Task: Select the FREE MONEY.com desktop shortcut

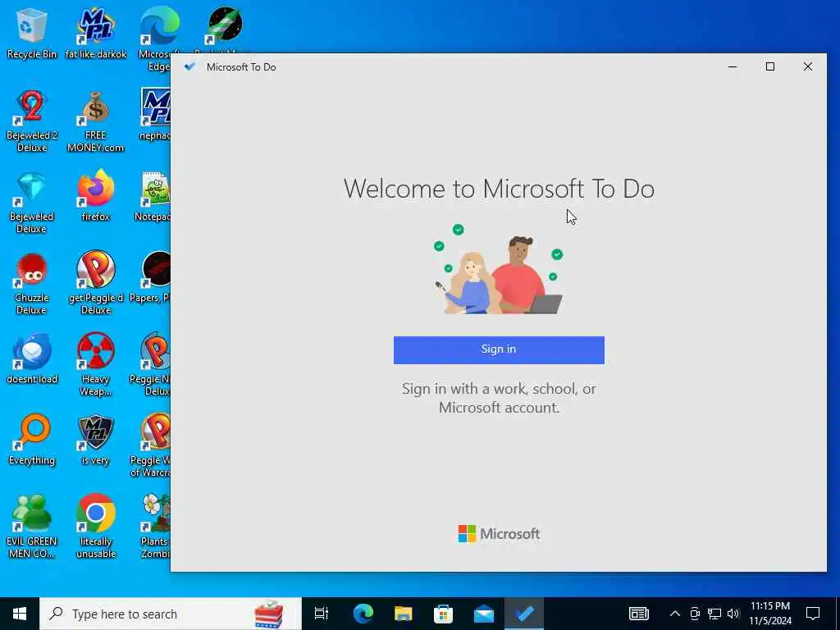Action: click(96, 121)
